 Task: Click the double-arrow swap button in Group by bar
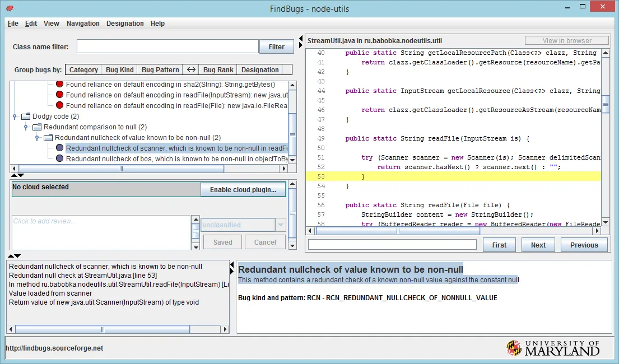pos(191,70)
